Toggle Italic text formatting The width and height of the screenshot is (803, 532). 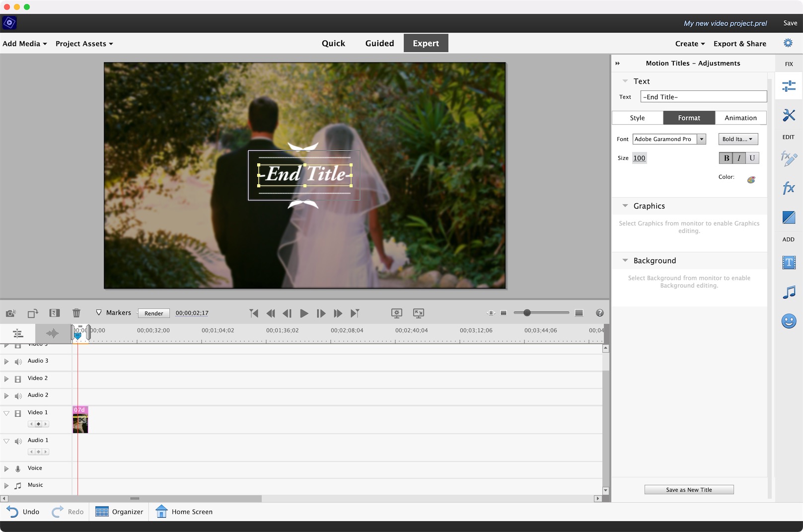pos(739,158)
